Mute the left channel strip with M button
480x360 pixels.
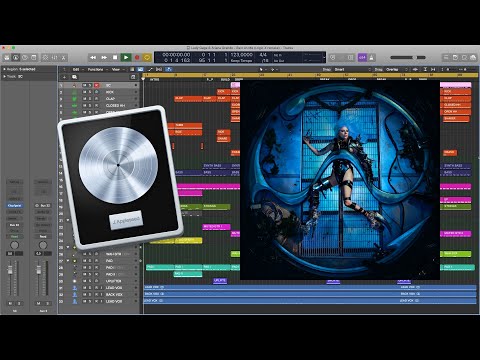coord(10,304)
